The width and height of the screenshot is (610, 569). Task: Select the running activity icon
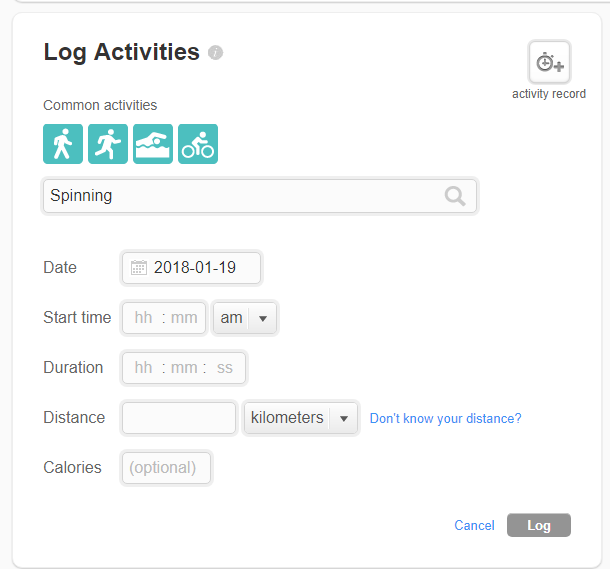(108, 144)
